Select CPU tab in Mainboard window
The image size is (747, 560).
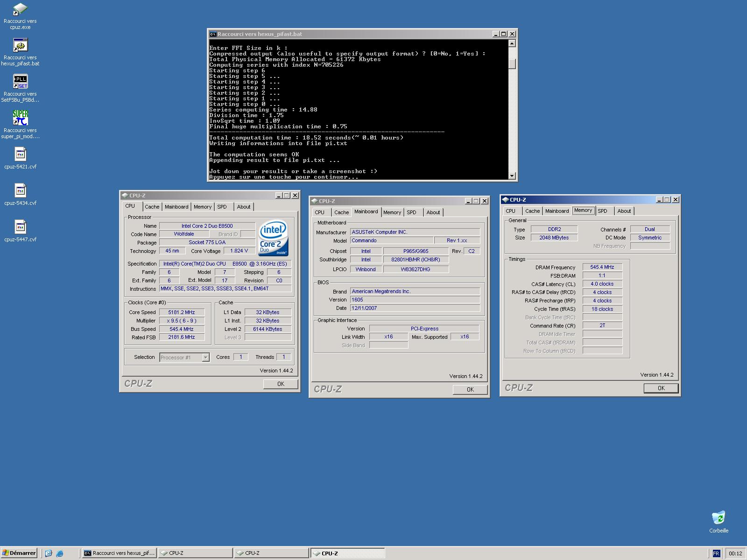tap(320, 212)
